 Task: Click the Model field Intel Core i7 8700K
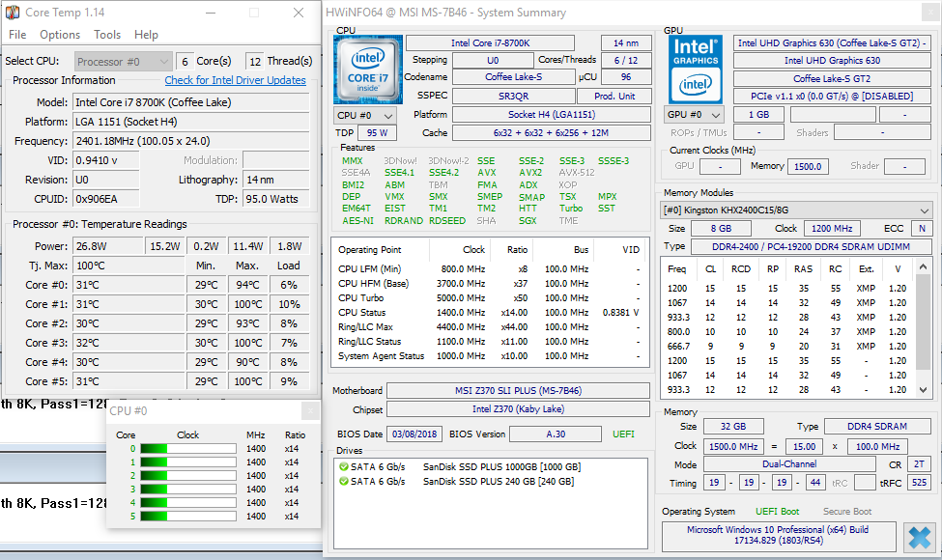point(191,102)
